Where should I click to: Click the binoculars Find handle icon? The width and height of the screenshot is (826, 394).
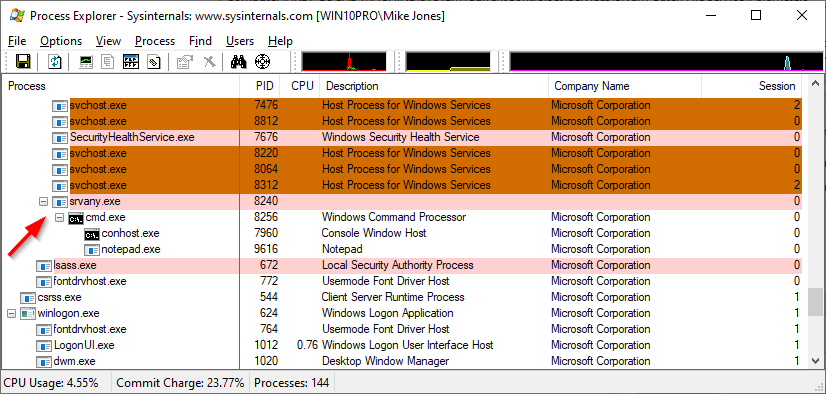click(x=239, y=62)
